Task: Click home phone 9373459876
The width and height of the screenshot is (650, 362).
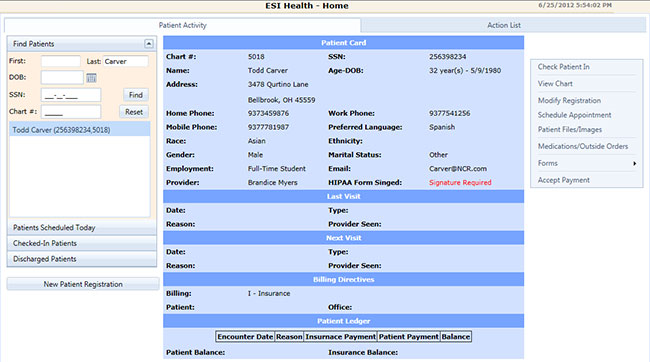Action: 268,113
